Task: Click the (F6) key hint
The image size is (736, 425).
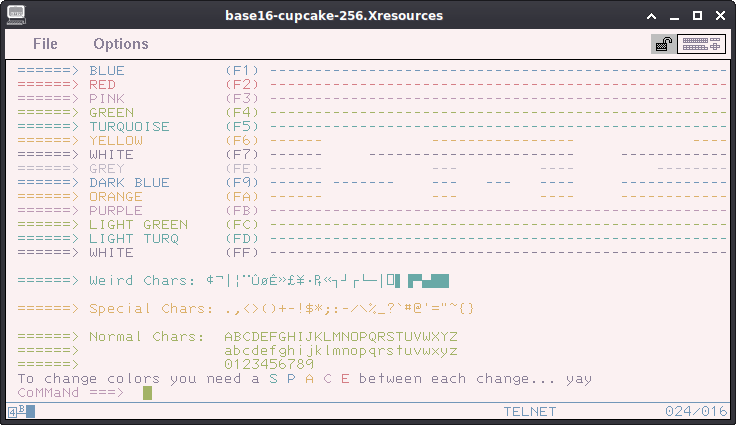Action: click(x=242, y=140)
